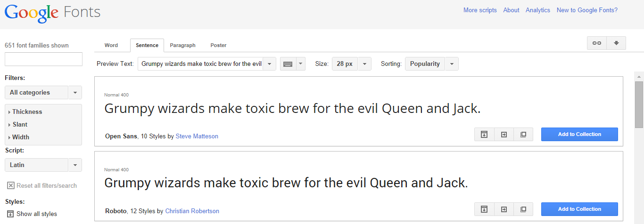Click the Roboto font name

click(116, 211)
